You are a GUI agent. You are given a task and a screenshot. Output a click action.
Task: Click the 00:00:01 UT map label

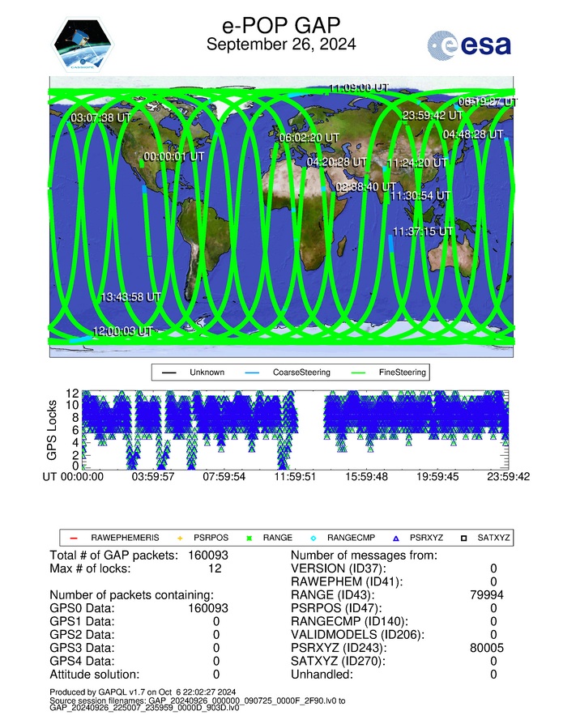coord(173,157)
